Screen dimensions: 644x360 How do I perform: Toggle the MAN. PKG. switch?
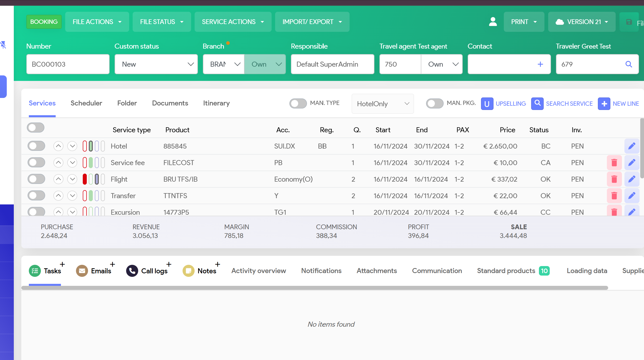coord(434,103)
